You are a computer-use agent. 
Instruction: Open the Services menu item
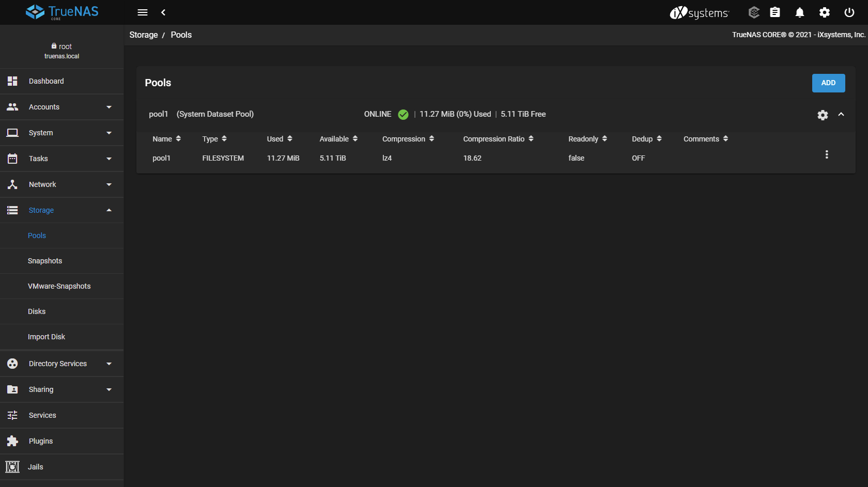click(62, 415)
